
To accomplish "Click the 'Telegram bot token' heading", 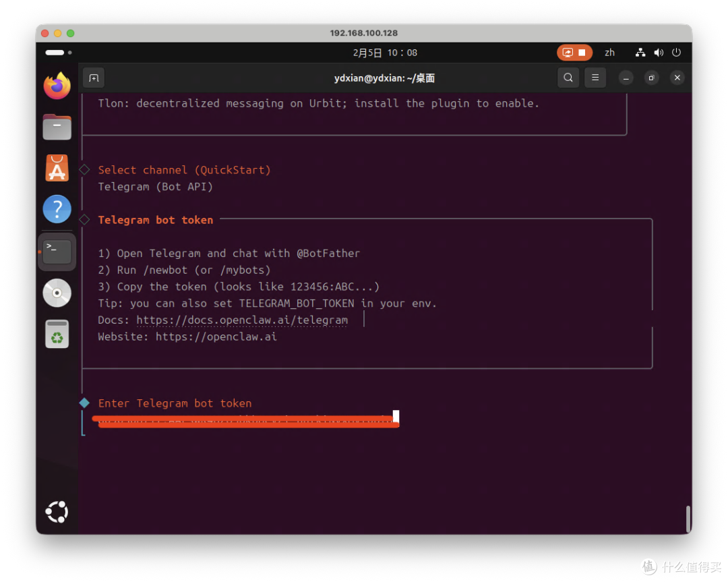I will tap(156, 220).
